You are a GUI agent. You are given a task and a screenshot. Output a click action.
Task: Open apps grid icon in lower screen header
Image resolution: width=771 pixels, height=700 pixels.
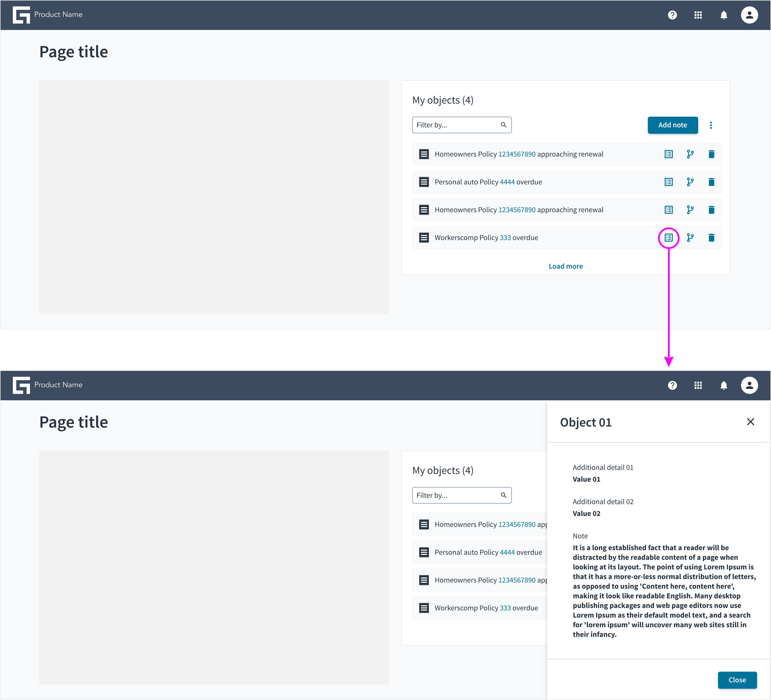[698, 385]
